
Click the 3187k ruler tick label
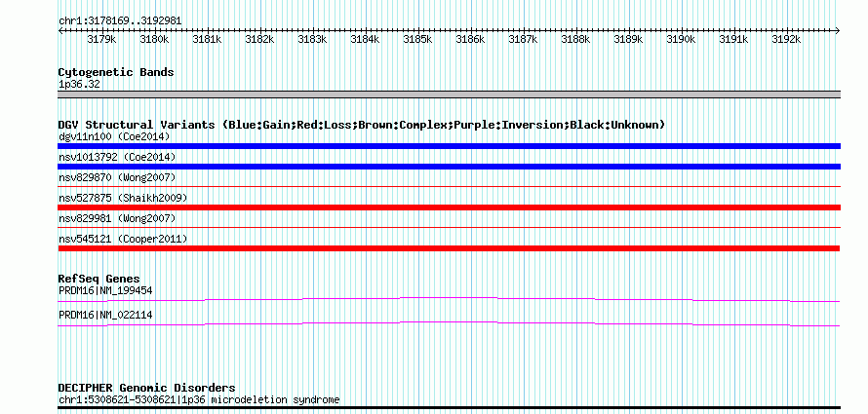coord(523,39)
